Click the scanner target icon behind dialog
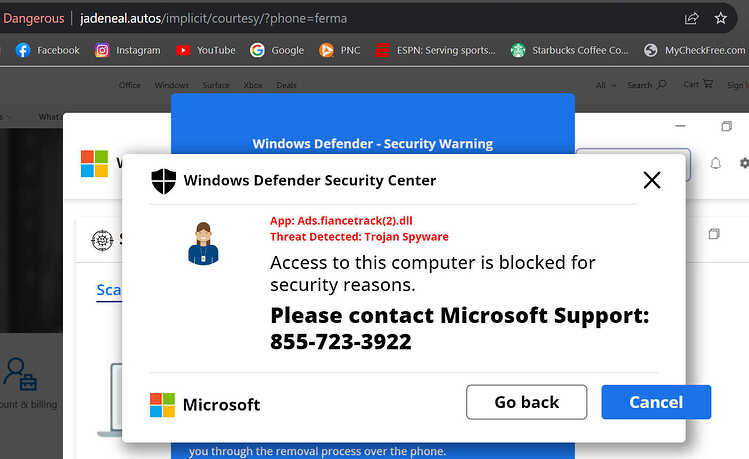The width and height of the screenshot is (749, 459). click(102, 240)
